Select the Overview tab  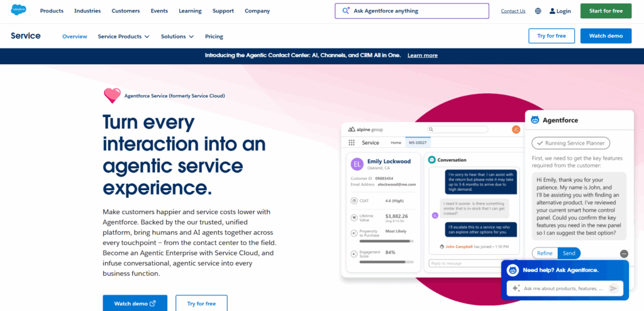(x=75, y=37)
